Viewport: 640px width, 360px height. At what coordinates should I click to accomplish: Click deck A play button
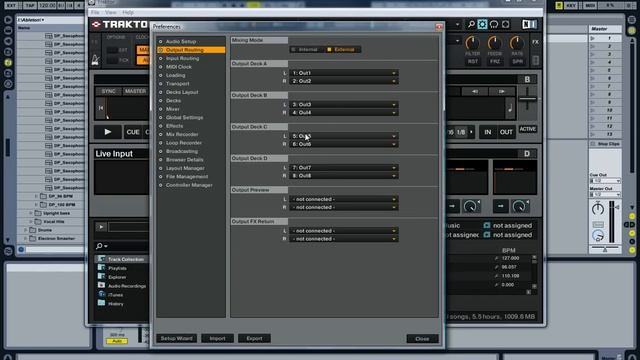(108, 132)
